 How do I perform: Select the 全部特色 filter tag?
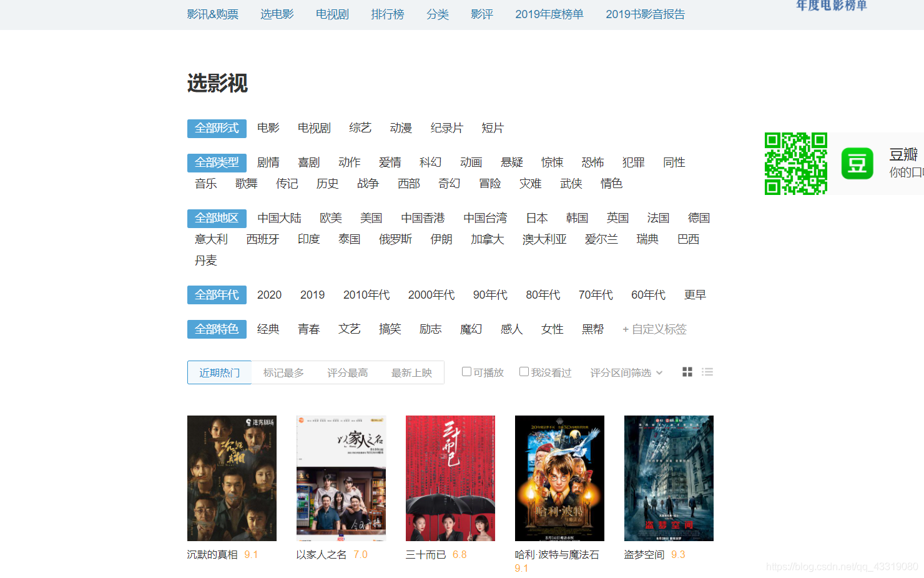pyautogui.click(x=217, y=329)
